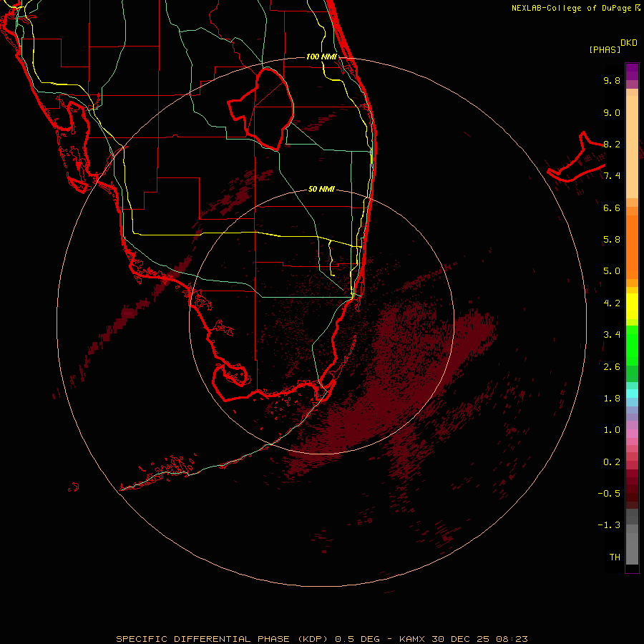This screenshot has width=644, height=644.
Task: Select the 1.8 legend label
Action: (x=612, y=399)
